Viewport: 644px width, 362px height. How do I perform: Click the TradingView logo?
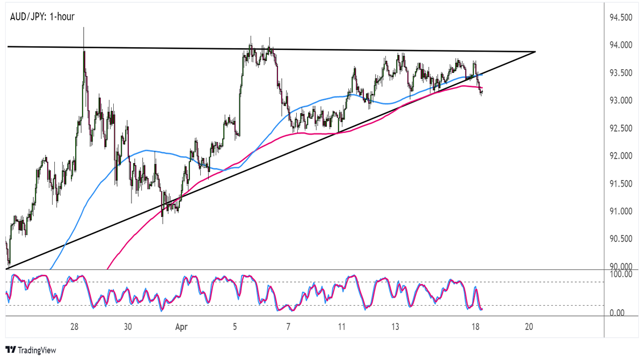(31, 350)
